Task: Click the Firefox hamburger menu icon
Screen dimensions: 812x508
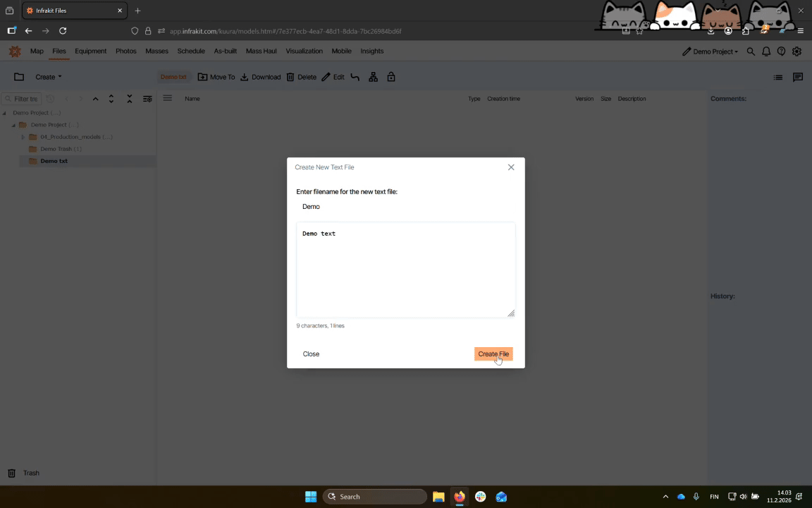Action: pos(801,31)
